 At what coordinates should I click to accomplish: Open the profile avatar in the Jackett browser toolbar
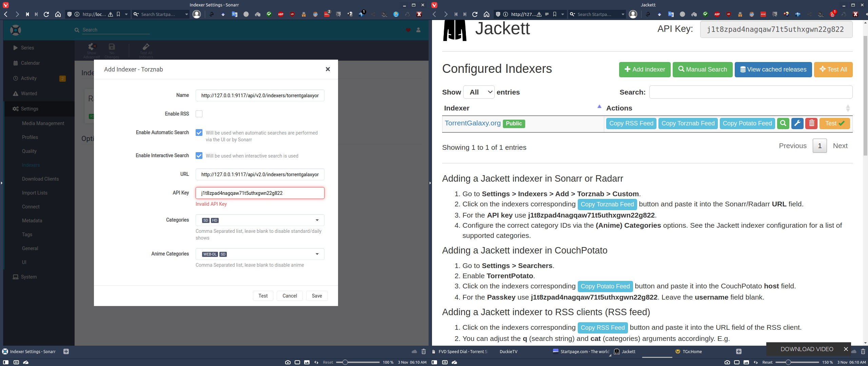pos(633,14)
